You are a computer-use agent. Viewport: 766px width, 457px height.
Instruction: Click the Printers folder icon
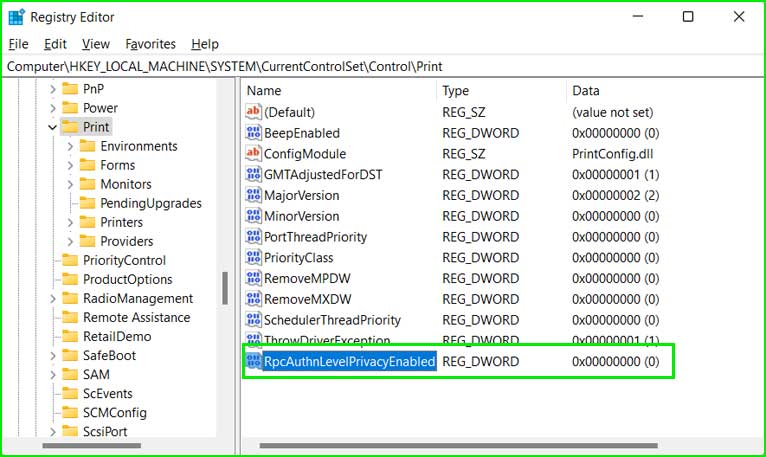coord(87,222)
